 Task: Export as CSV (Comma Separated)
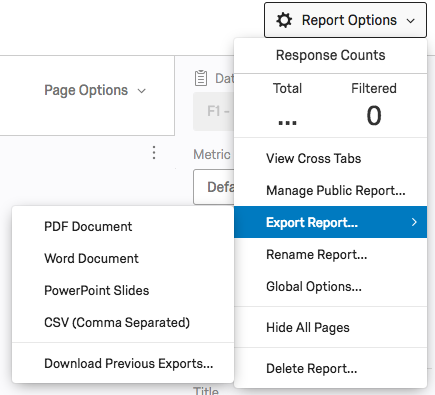pos(123,322)
